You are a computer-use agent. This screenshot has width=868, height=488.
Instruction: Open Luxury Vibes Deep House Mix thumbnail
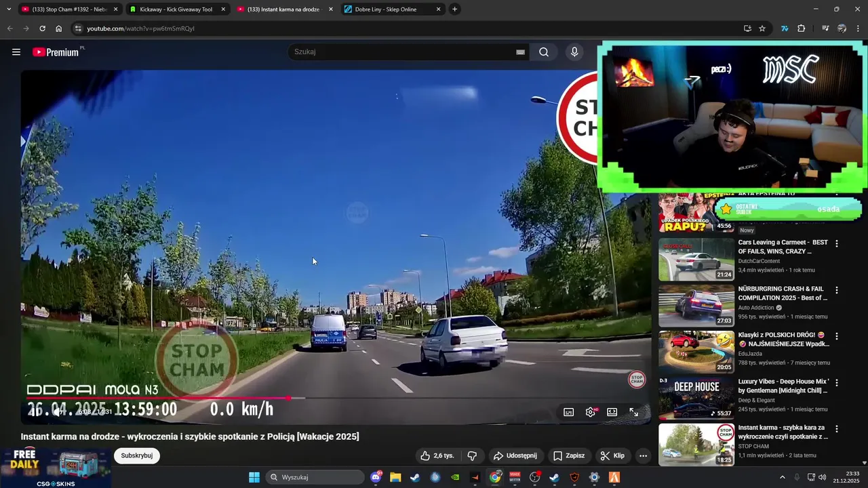pos(696,398)
